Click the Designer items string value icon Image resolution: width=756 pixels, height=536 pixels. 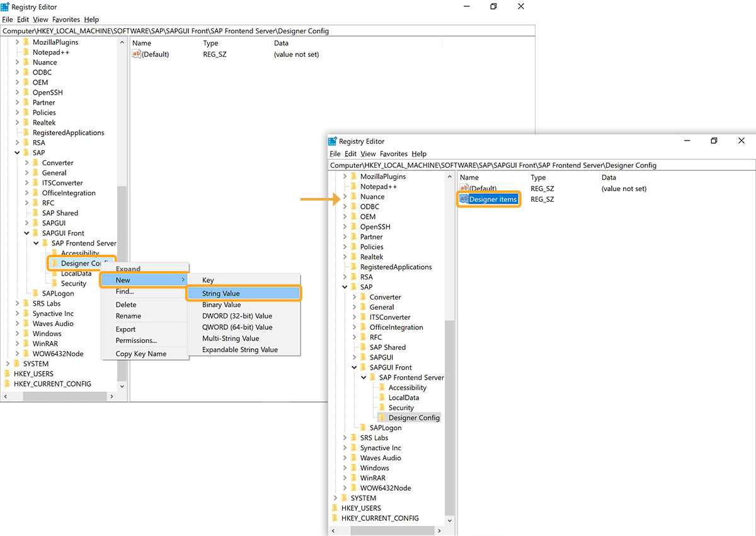464,199
